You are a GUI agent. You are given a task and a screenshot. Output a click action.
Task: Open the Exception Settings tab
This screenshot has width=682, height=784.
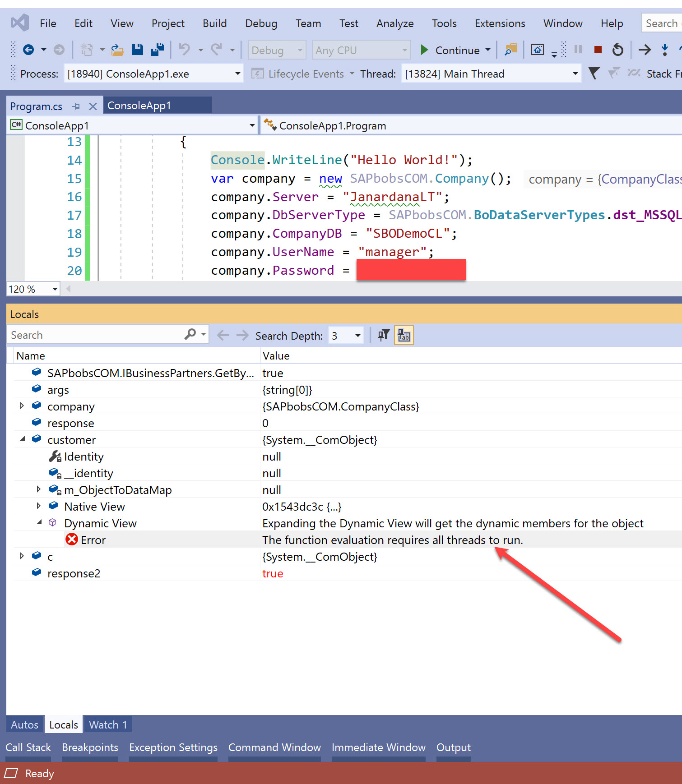click(173, 747)
